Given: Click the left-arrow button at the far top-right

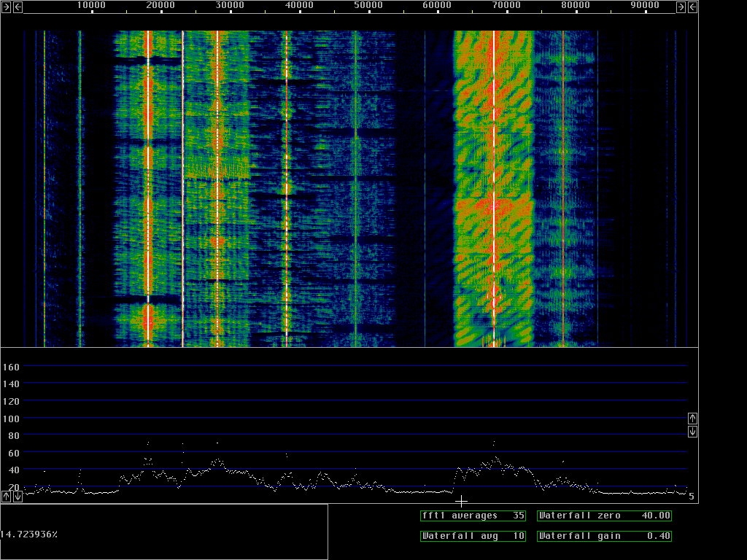Looking at the screenshot, I should pos(693,7).
